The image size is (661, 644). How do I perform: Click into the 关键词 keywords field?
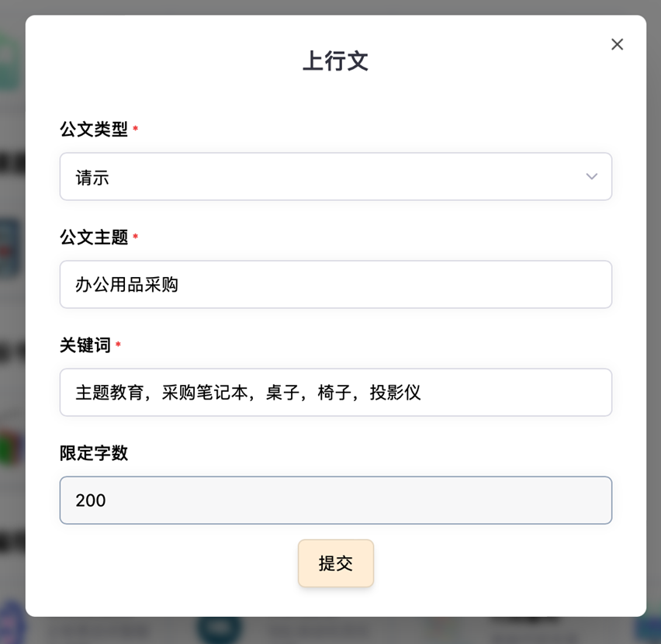pos(336,392)
